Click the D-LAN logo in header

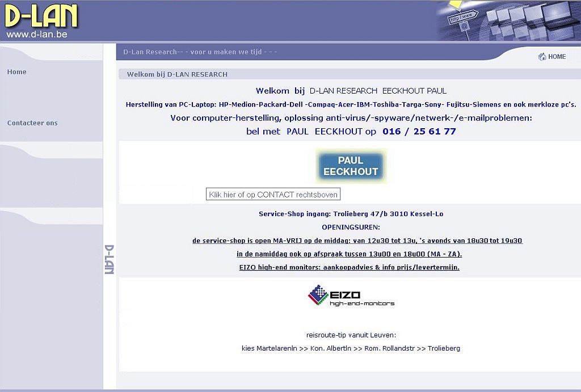(x=41, y=16)
